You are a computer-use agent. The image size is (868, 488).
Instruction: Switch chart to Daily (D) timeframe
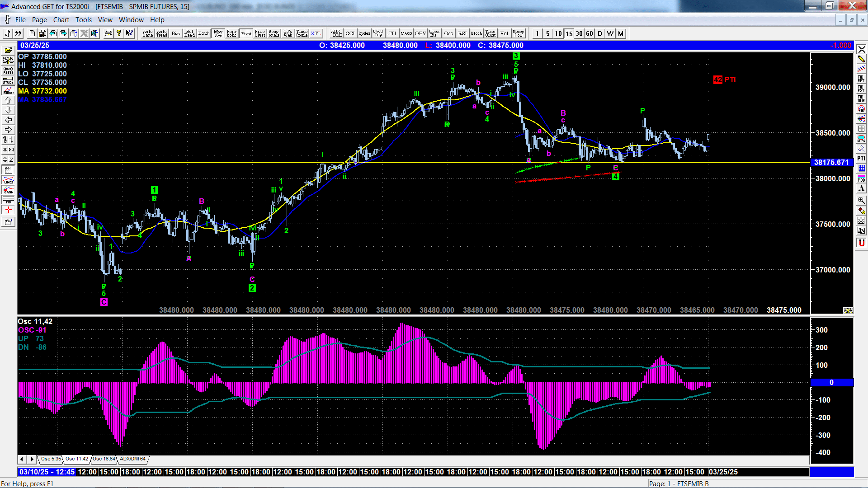599,33
